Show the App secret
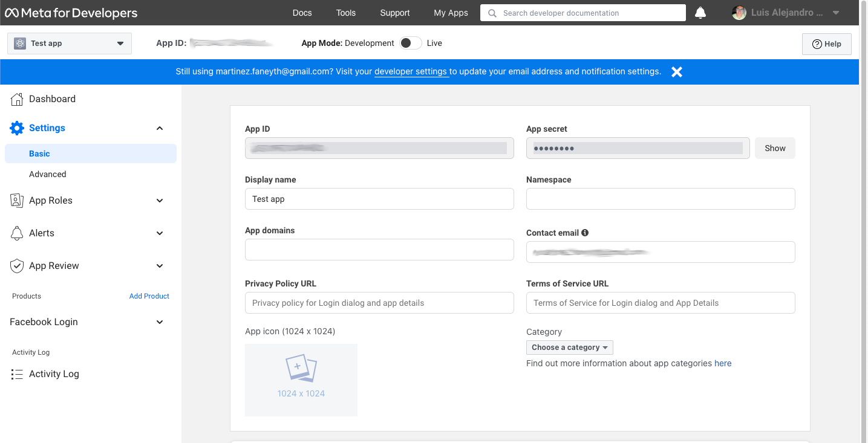This screenshot has height=443, width=868. click(775, 148)
